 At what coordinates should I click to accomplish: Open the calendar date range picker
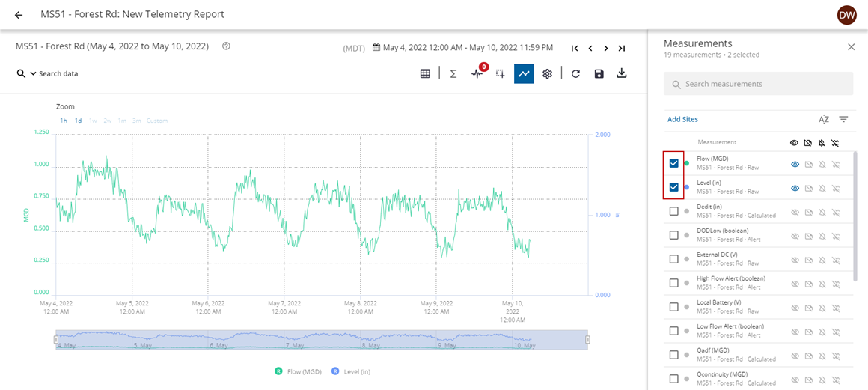[x=376, y=48]
